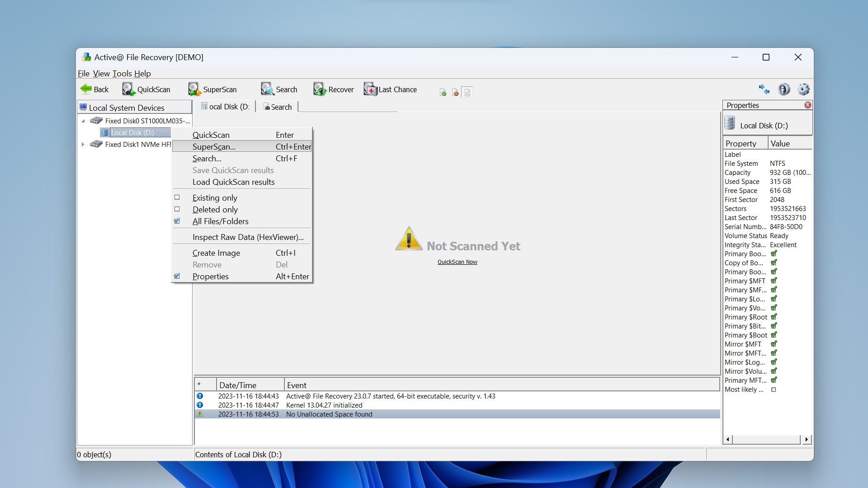Open the View menu

point(101,73)
